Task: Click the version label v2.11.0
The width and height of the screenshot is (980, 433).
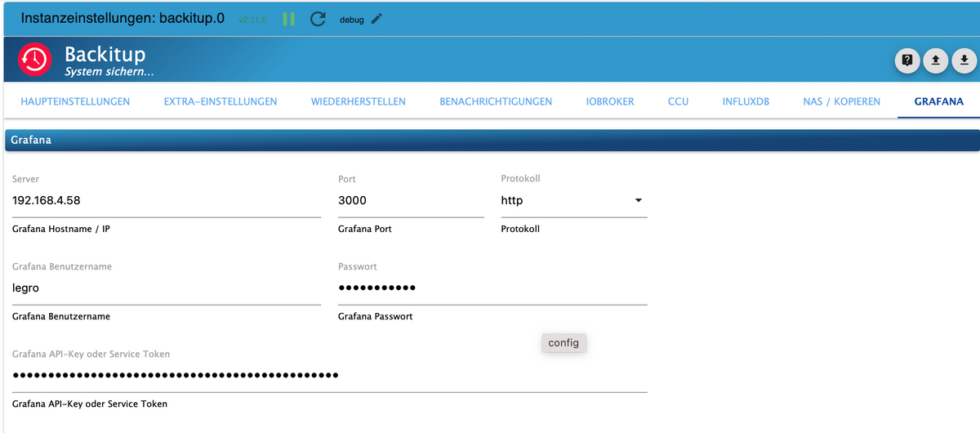Action: (x=252, y=20)
